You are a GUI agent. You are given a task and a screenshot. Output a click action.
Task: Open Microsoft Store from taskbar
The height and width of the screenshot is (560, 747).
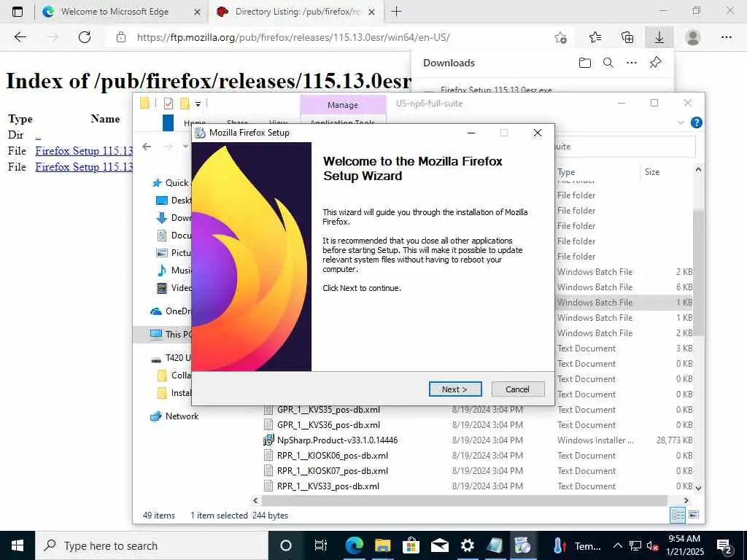click(411, 545)
